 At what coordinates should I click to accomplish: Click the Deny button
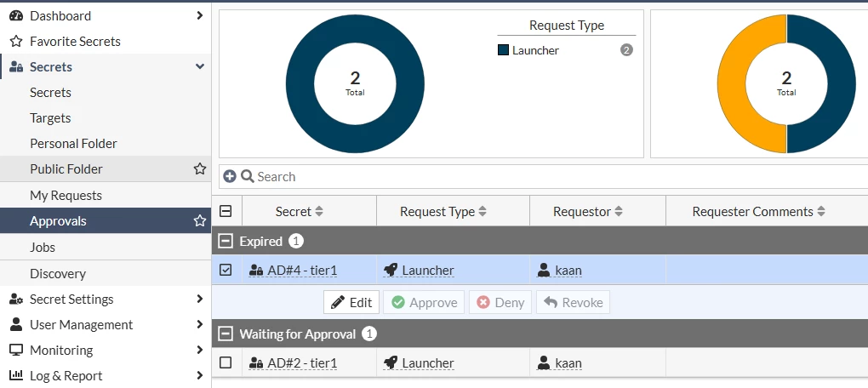[x=500, y=302]
